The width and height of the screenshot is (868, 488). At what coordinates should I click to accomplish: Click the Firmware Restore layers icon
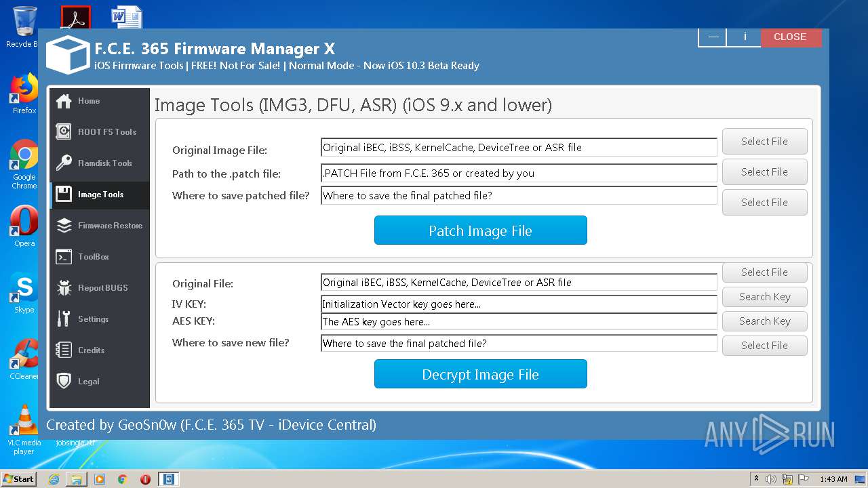(64, 226)
